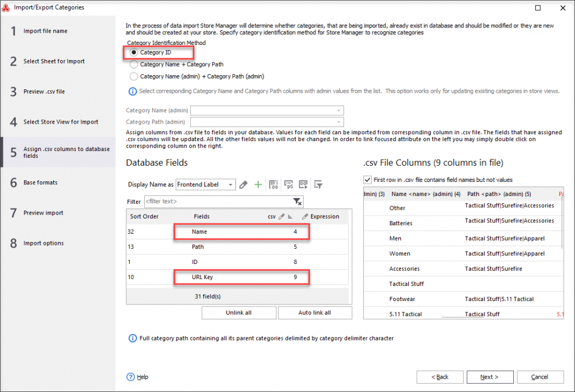Clear the filter text with funnel-x icon
Image resolution: width=575 pixels, height=392 pixels.
298,201
